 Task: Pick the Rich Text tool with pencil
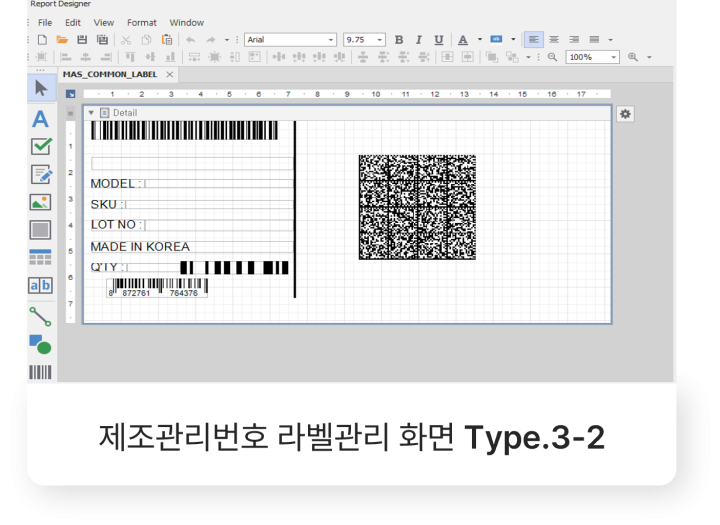click(40, 174)
